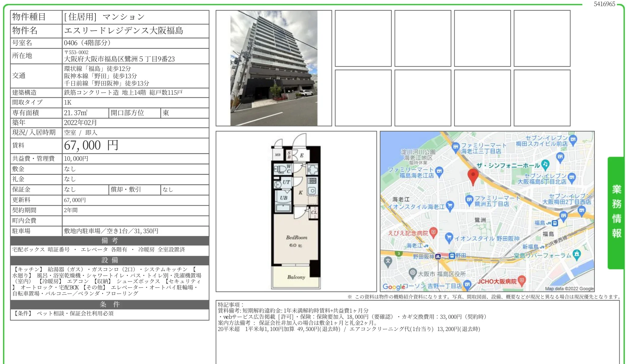Click the JCHO大阪病院 red hospital icon
This screenshot has width=629, height=364.
click(x=522, y=280)
